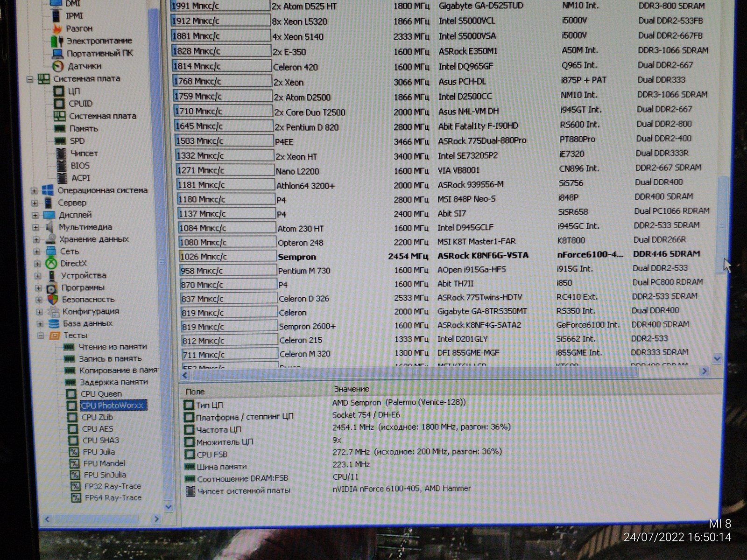Open the CPU ZLib benchmark
The width and height of the screenshot is (747, 560).
(98, 418)
